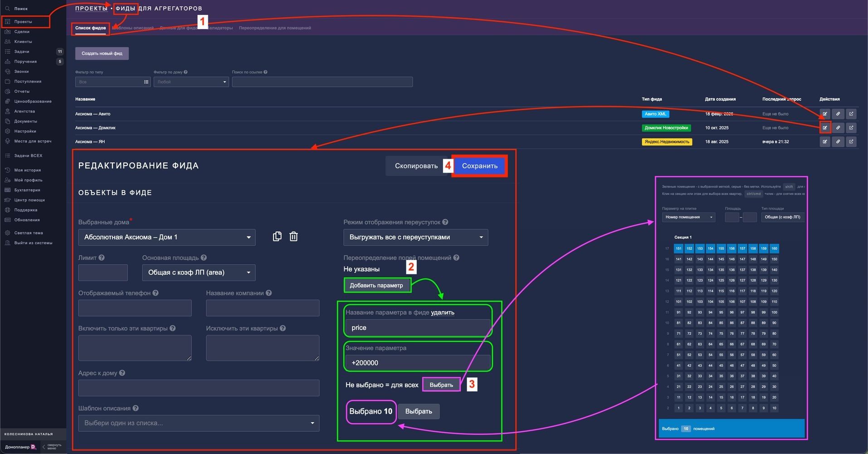Image resolution: width=868 pixels, height=454 pixels.
Task: Select apartment 155 tile in Секция 1
Action: point(721,248)
